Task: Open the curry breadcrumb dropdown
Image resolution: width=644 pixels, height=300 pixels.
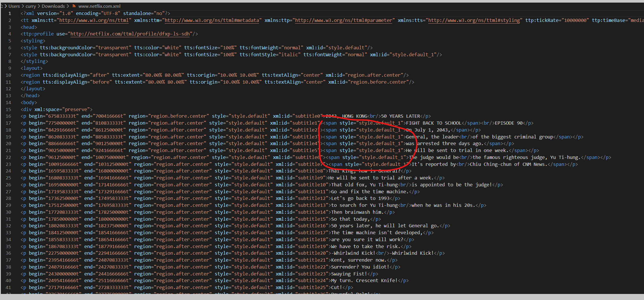Action: [x=31, y=6]
